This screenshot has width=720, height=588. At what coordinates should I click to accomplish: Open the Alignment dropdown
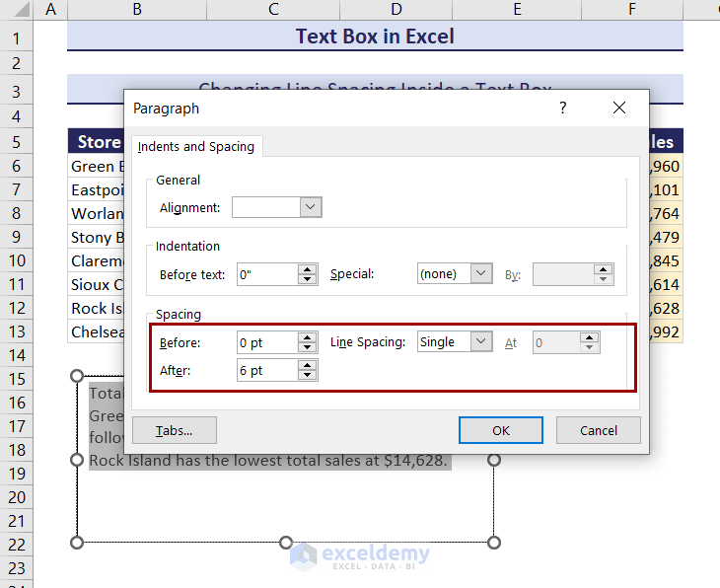pos(311,207)
